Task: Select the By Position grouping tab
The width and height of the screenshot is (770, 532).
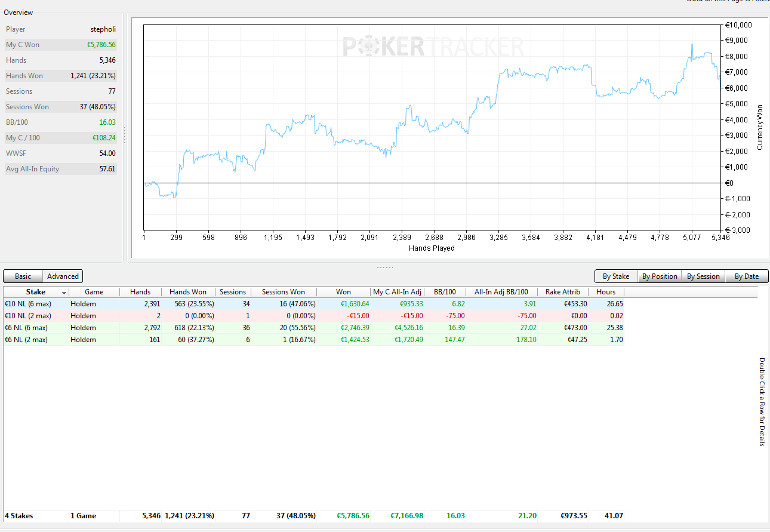Action: click(660, 276)
